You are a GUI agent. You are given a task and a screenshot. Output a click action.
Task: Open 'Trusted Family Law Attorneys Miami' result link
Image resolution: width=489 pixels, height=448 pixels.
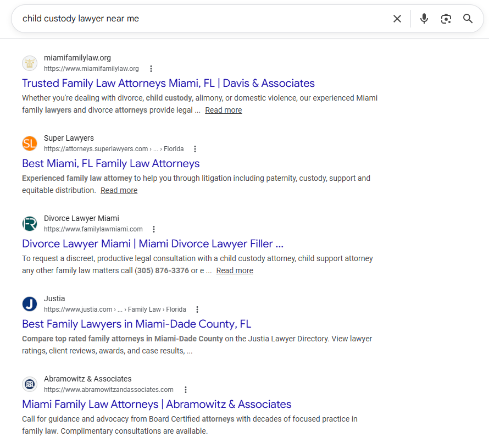tap(168, 83)
